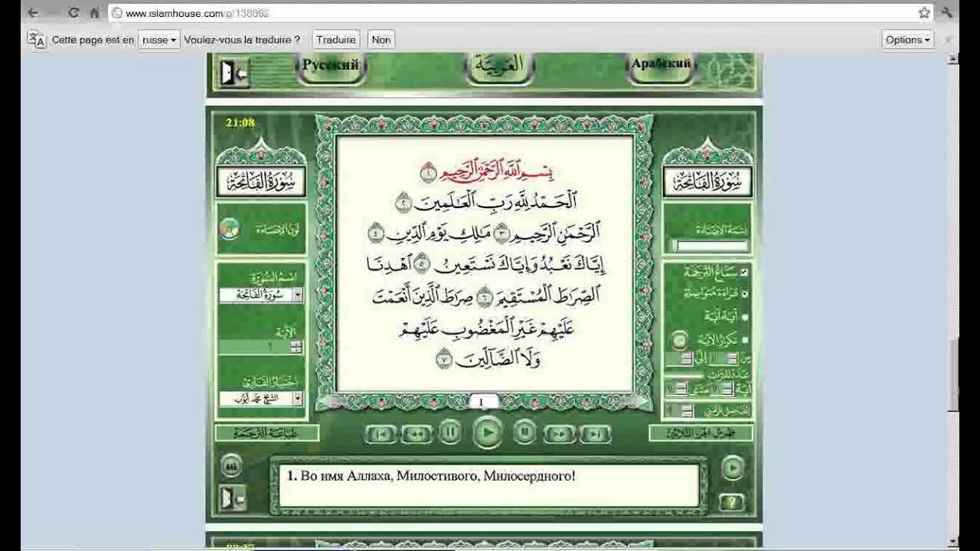Image resolution: width=980 pixels, height=551 pixels.
Task: Click the exit door icon in the top banner
Action: click(x=233, y=73)
